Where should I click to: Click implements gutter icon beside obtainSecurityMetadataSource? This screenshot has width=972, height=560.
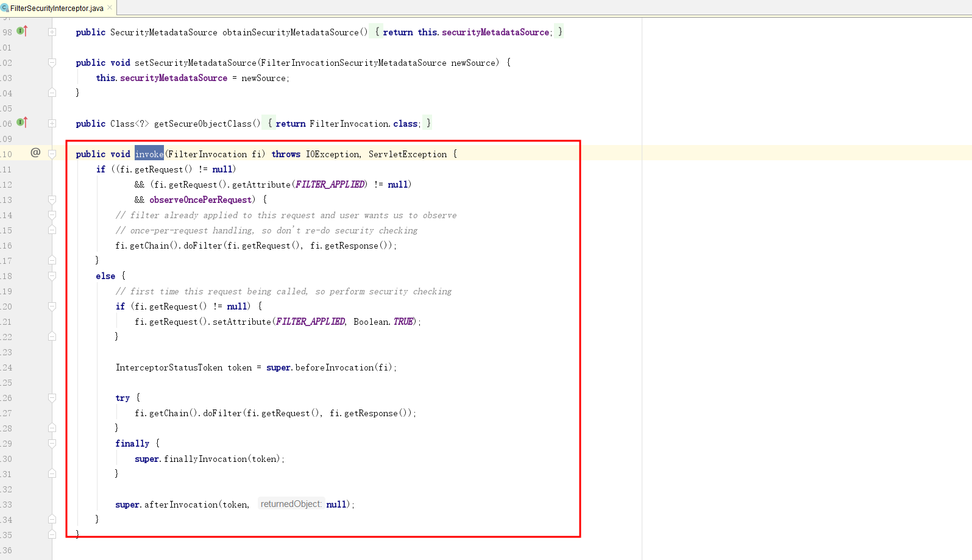coord(22,30)
